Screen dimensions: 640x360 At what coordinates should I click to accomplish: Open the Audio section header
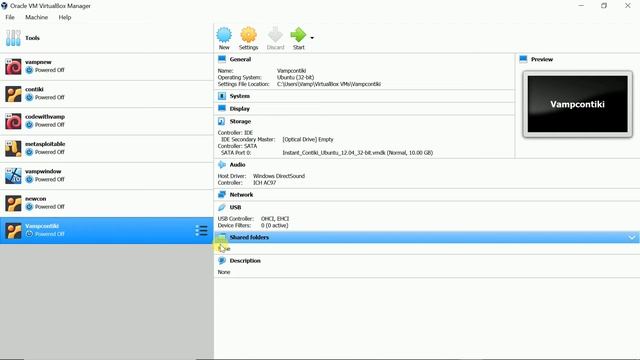237,164
